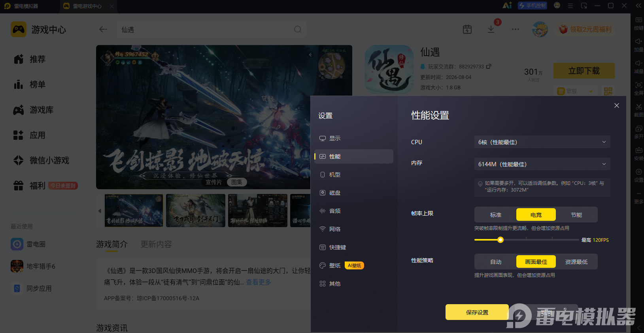Click 领取2元周福利 button
The height and width of the screenshot is (333, 644).
tap(585, 29)
